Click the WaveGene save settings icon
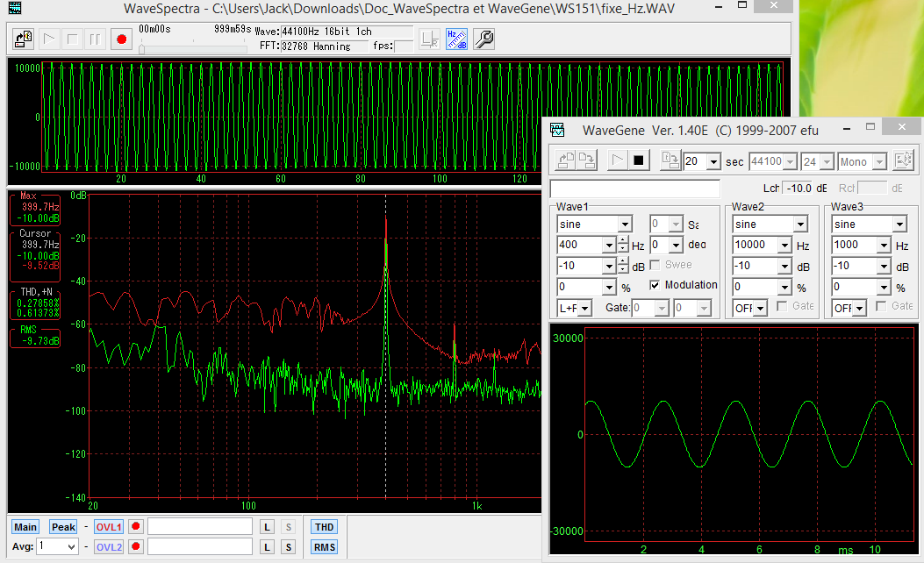Image resolution: width=924 pixels, height=563 pixels. [586, 160]
